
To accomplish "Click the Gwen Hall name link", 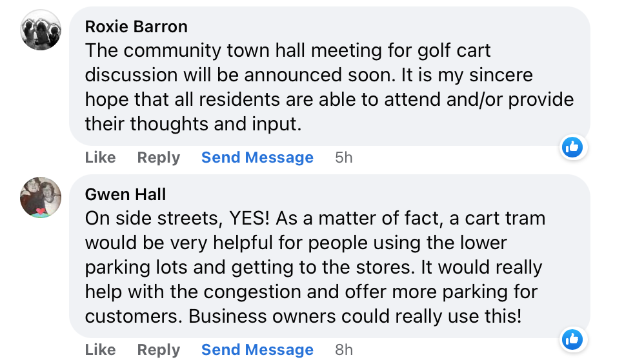I will coord(125,194).
